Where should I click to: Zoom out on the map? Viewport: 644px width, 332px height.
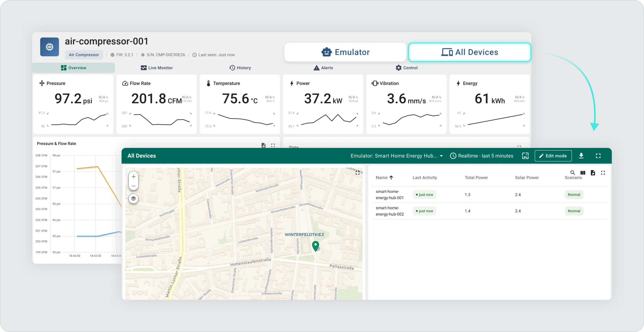tap(133, 186)
